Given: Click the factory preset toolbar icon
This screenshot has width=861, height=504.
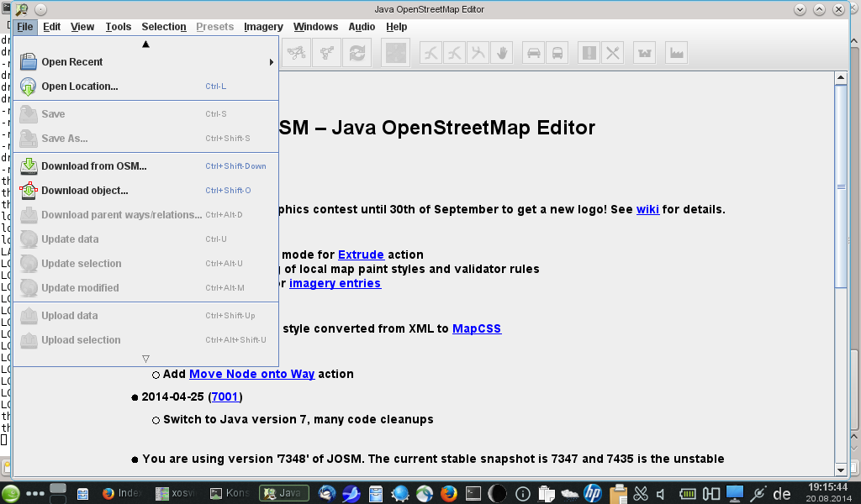Looking at the screenshot, I should pyautogui.click(x=677, y=53).
